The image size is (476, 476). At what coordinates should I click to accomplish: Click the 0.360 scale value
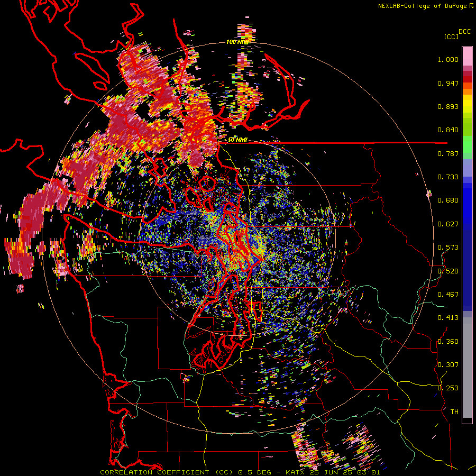[448, 342]
